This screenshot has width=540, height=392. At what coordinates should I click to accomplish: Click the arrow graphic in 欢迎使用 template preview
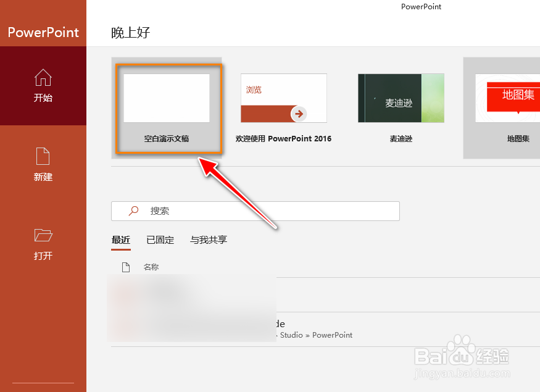(x=298, y=113)
